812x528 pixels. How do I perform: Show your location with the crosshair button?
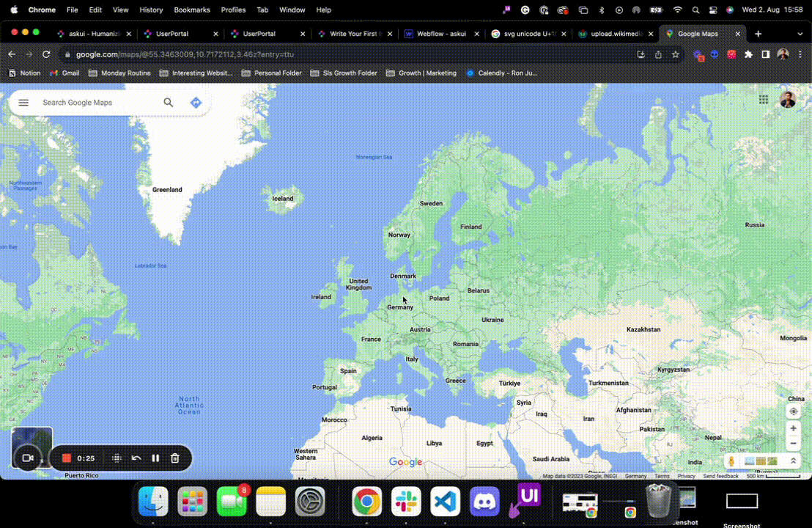tap(794, 411)
